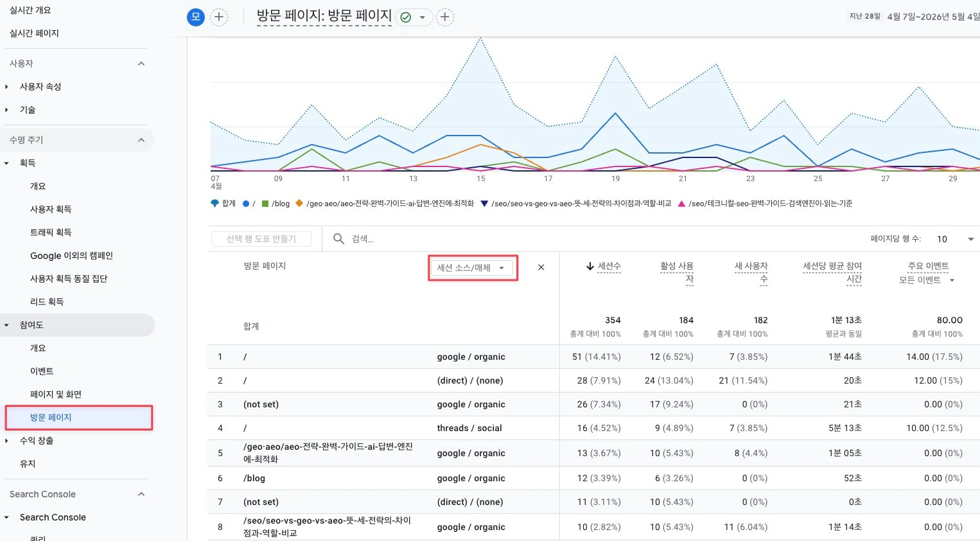
Task: Open 실시간 개요 in the sidebar
Action: click(x=30, y=10)
